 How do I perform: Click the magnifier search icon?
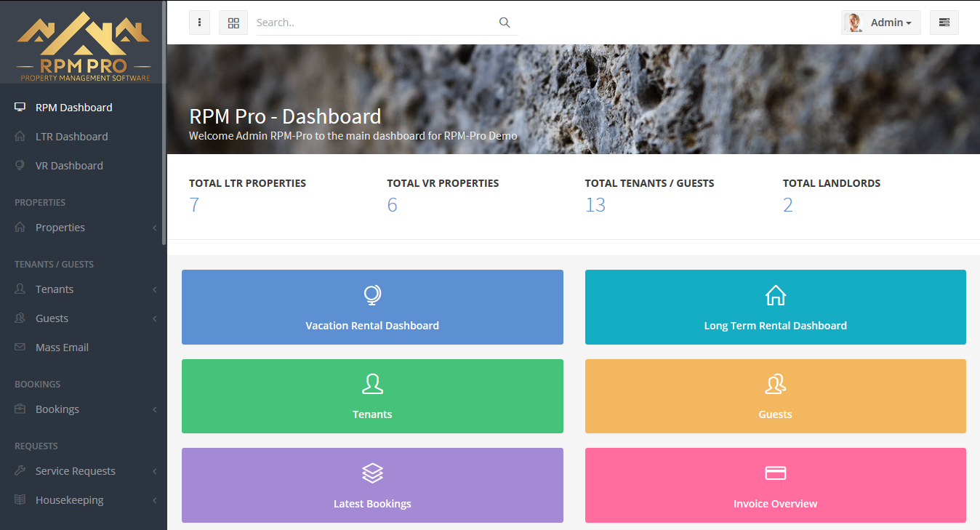point(505,23)
